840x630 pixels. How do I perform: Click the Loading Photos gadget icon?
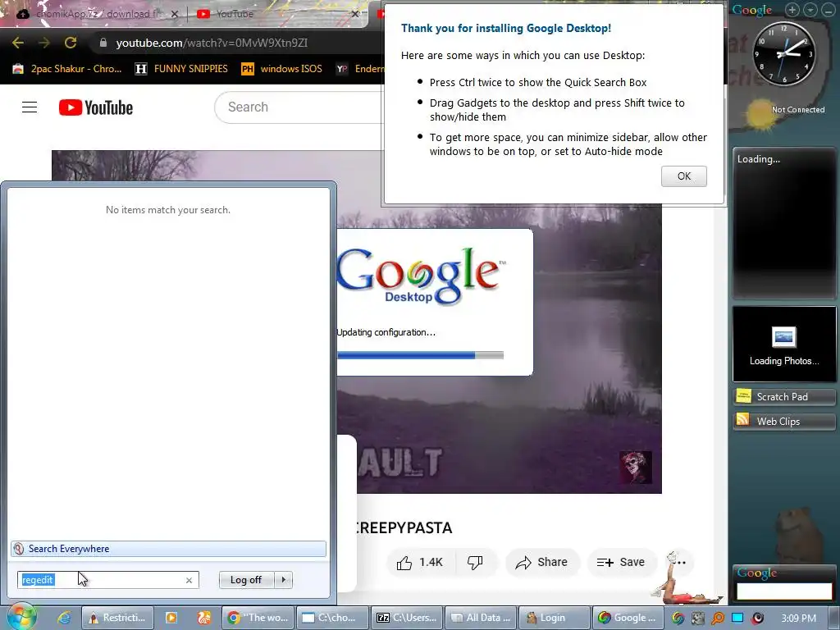pos(783,337)
